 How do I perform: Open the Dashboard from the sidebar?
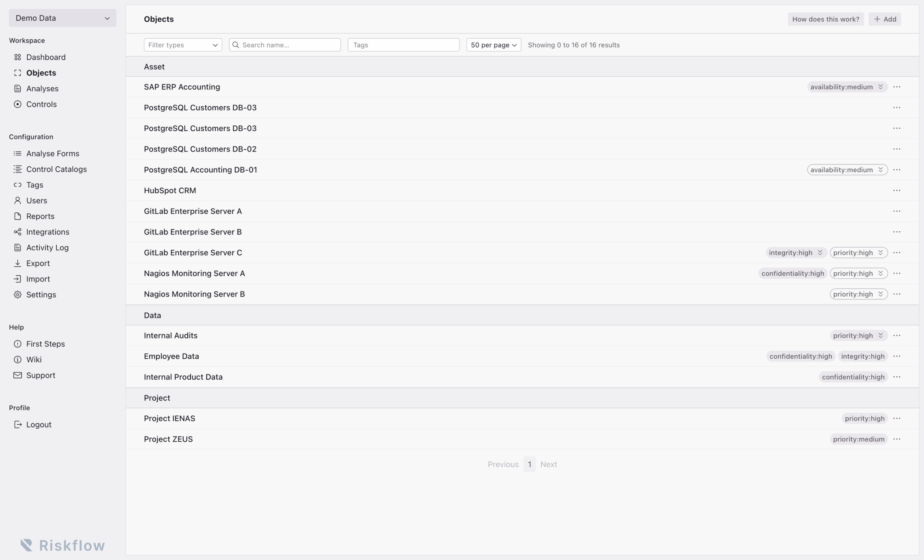(45, 57)
